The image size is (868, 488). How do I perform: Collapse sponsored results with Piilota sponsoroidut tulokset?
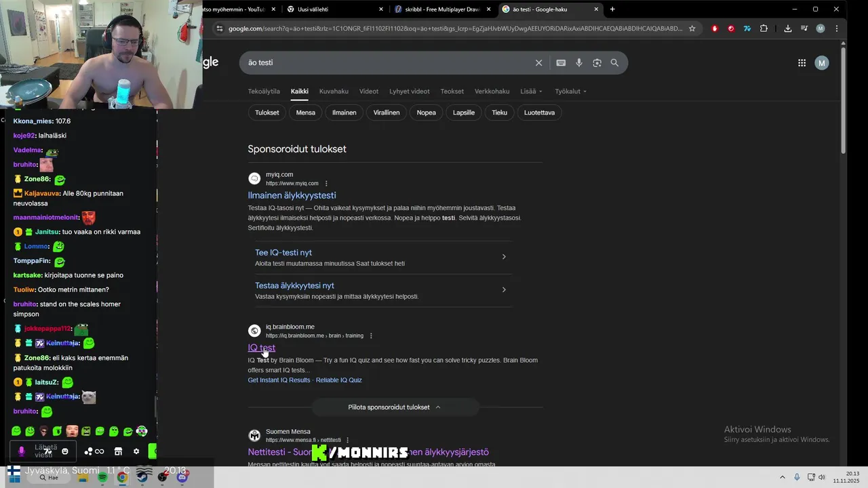pyautogui.click(x=394, y=407)
